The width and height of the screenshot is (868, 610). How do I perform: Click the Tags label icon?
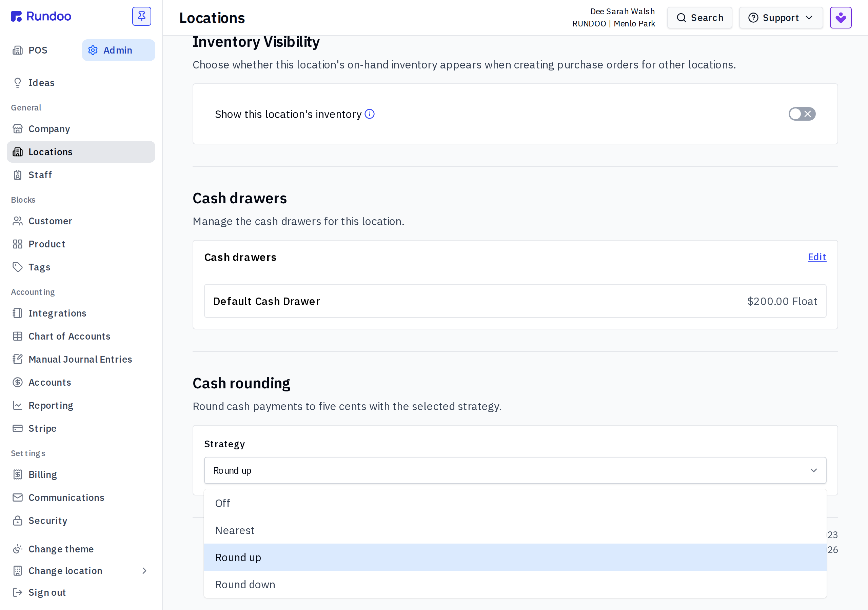pyautogui.click(x=17, y=267)
